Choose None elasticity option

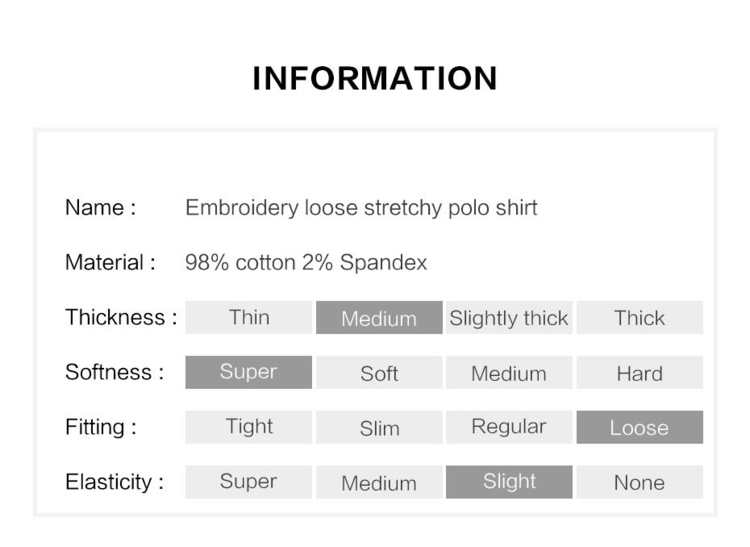[640, 482]
